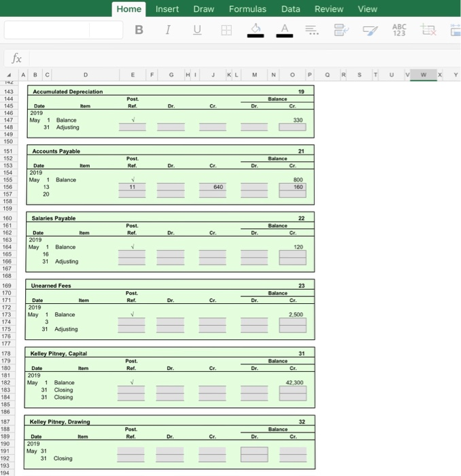The image size is (461, 476).
Task: Click the Unearned Fees title
Action: 51,286
